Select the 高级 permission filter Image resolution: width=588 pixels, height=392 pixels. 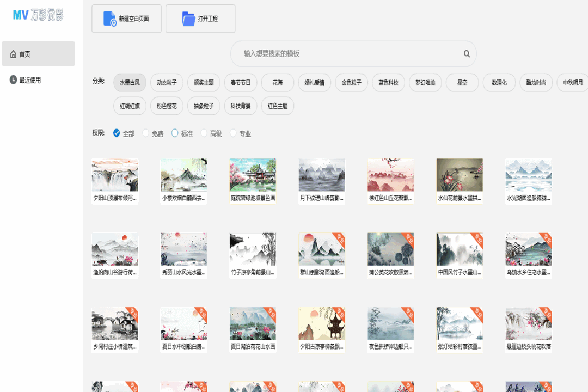point(204,133)
